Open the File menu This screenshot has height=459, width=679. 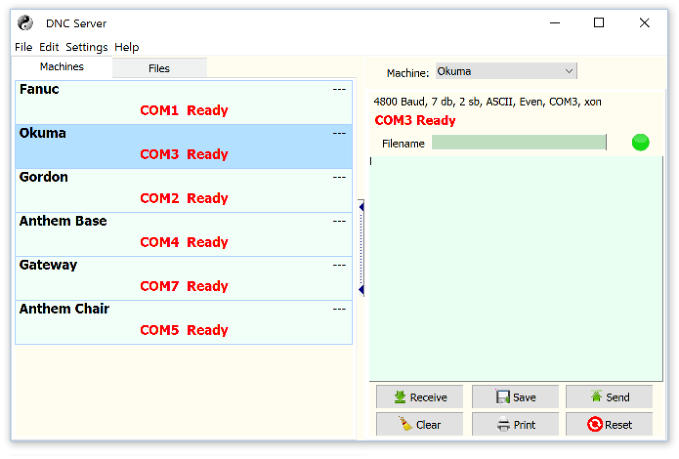point(23,47)
